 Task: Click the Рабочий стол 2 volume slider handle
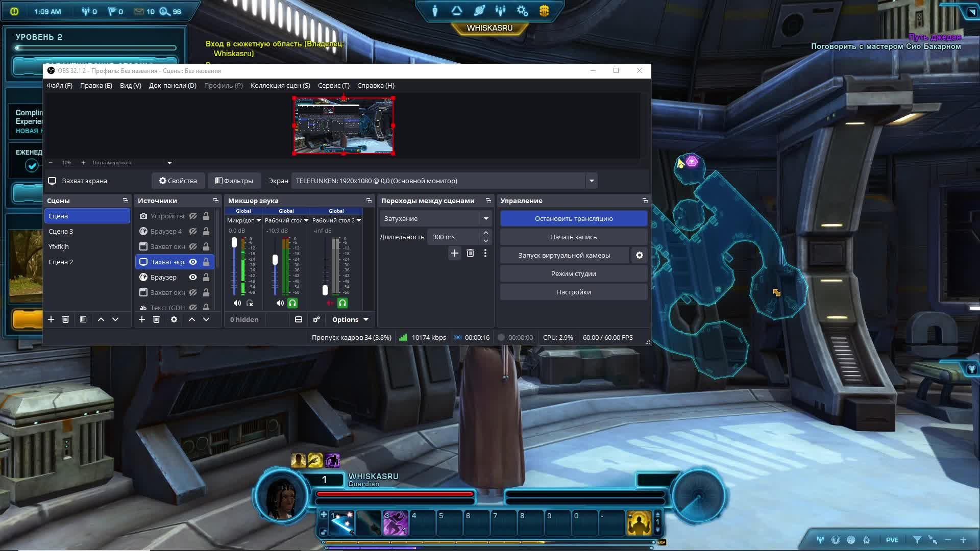pyautogui.click(x=325, y=290)
